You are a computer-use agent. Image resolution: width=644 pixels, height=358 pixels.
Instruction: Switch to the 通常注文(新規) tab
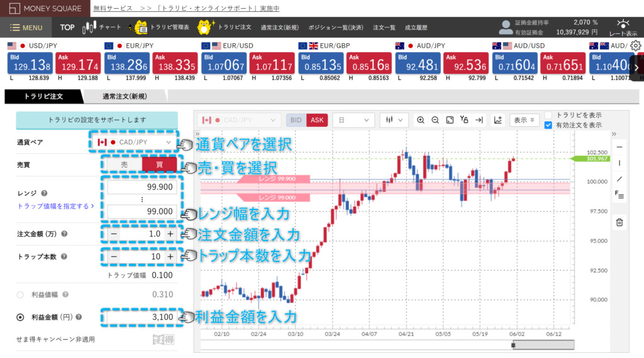[125, 96]
